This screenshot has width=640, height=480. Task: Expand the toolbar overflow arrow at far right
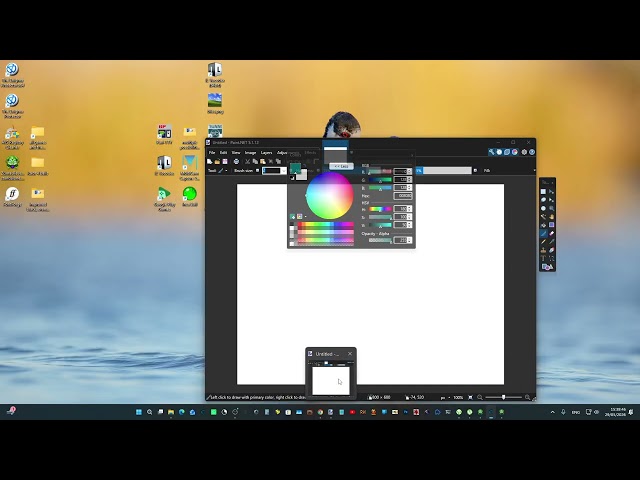click(535, 171)
